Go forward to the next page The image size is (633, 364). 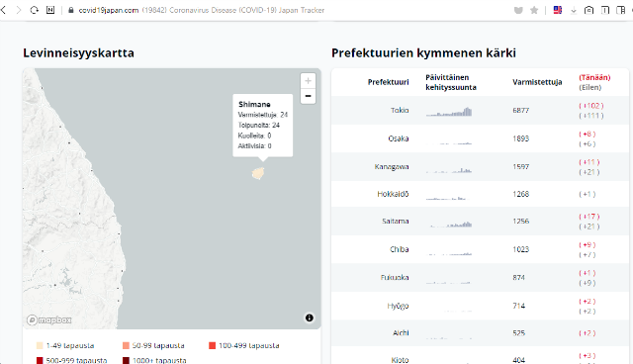(x=19, y=10)
